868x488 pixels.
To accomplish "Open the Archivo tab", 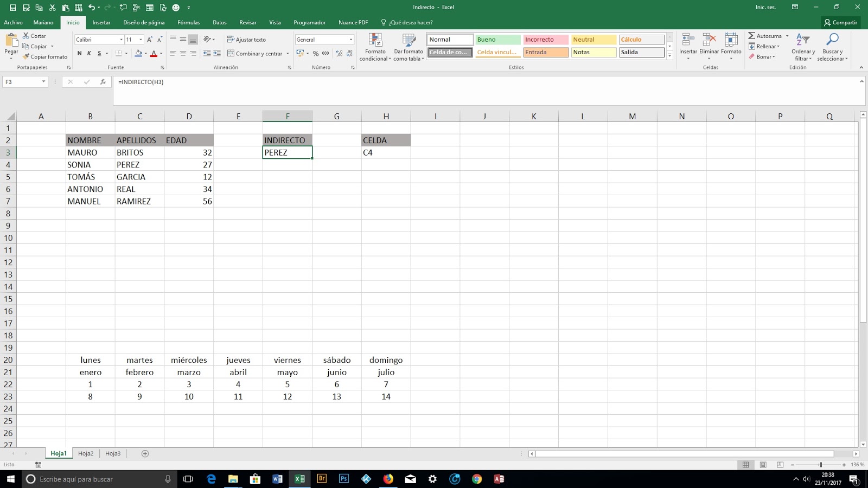I will point(13,22).
